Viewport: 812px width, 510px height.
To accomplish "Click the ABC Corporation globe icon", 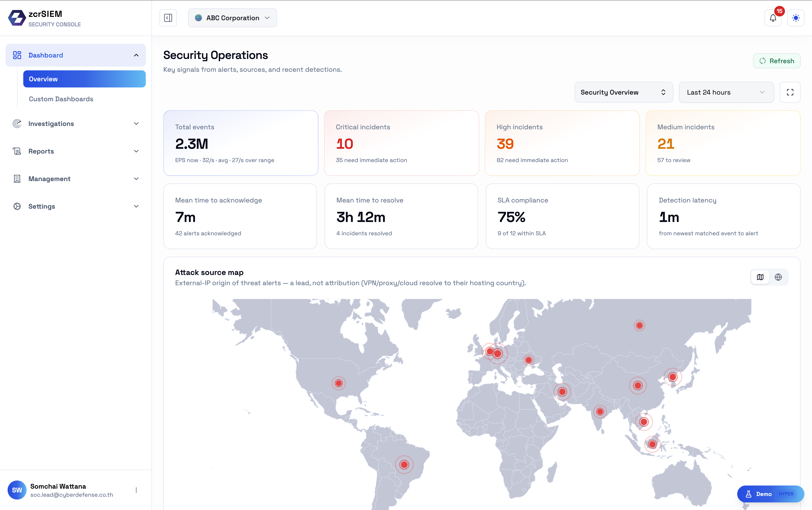I will (198, 18).
